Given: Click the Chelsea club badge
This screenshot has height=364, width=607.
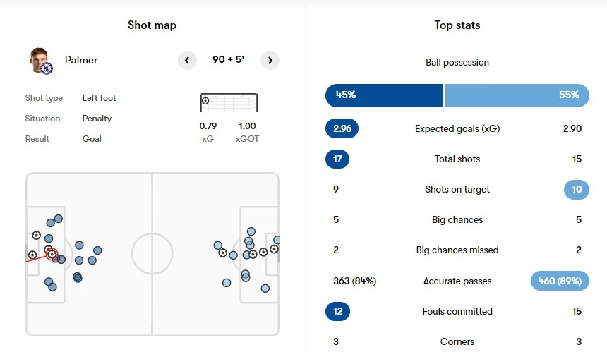Looking at the screenshot, I should click(47, 69).
